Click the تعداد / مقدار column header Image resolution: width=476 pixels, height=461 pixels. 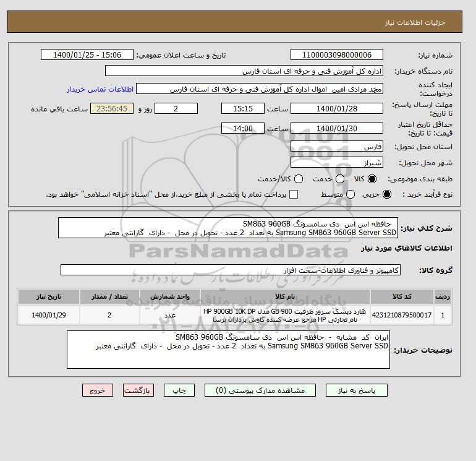point(109,296)
